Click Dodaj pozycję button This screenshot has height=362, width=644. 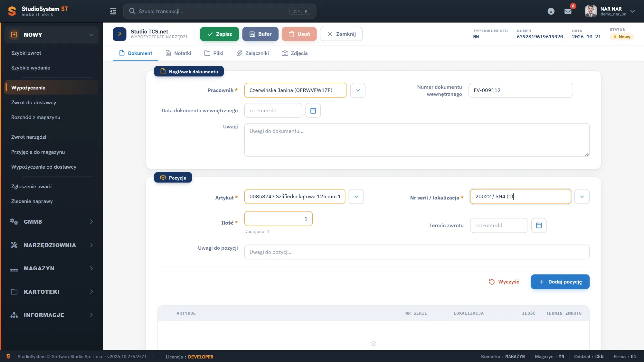point(560,282)
